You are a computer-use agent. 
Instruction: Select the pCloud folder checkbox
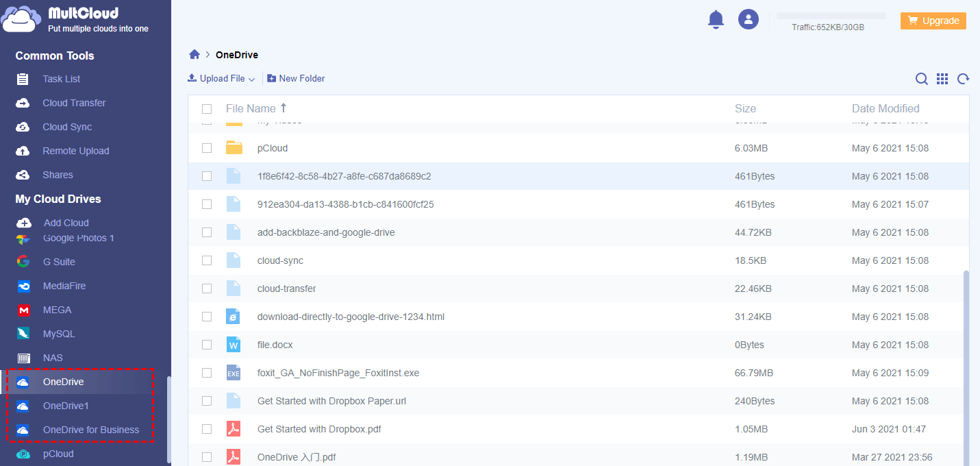coord(207,148)
